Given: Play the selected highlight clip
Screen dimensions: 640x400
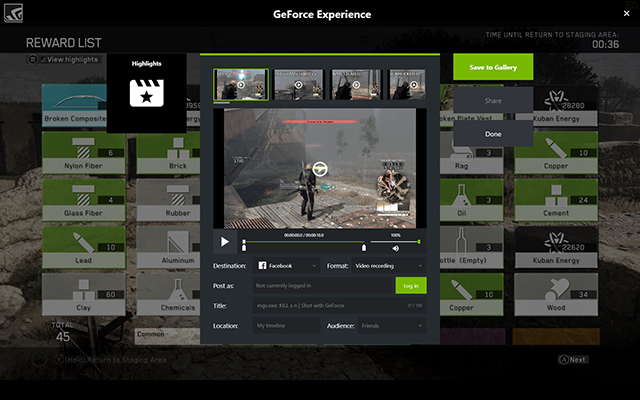Looking at the screenshot, I should (x=224, y=242).
